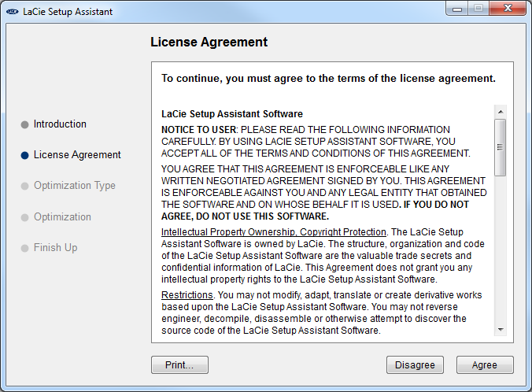Click the scrollbar up arrow in license text
This screenshot has width=532, height=392.
500,112
